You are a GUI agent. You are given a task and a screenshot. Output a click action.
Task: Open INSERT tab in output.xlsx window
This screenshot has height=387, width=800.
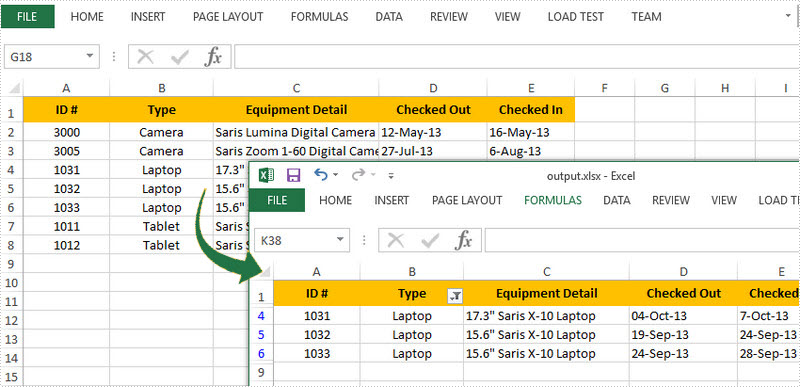391,200
